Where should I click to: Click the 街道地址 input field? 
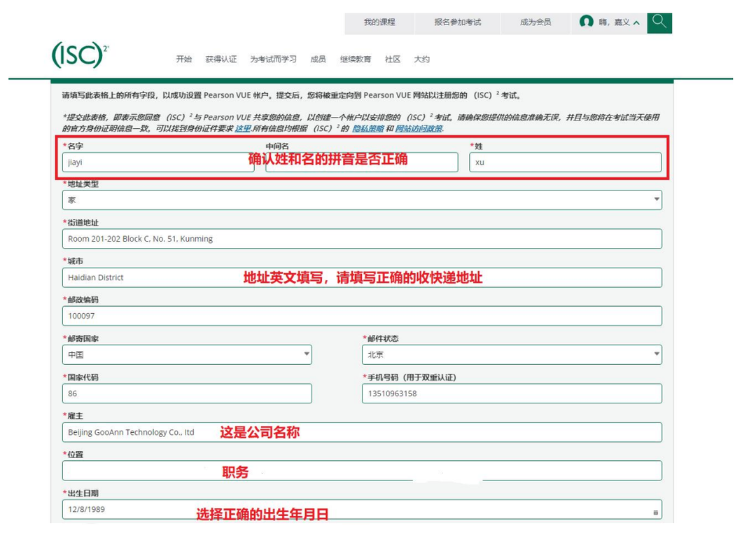tap(362, 239)
